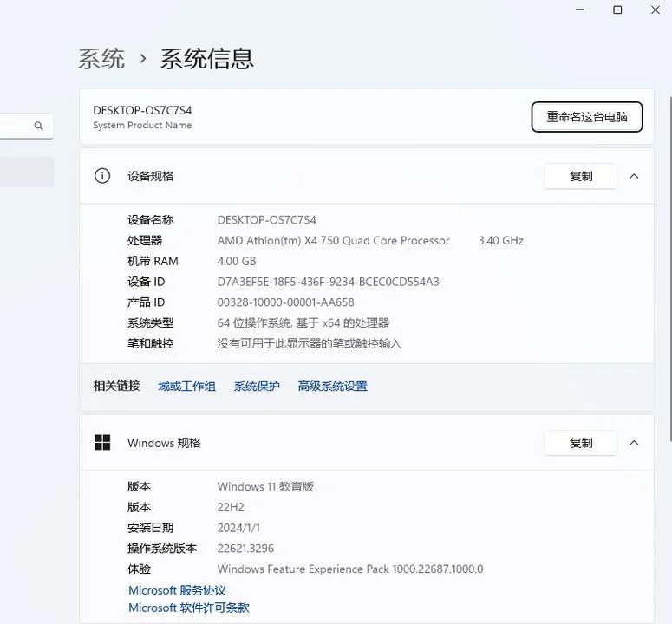Maximize the settings window
The height and width of the screenshot is (624, 672).
(617, 10)
